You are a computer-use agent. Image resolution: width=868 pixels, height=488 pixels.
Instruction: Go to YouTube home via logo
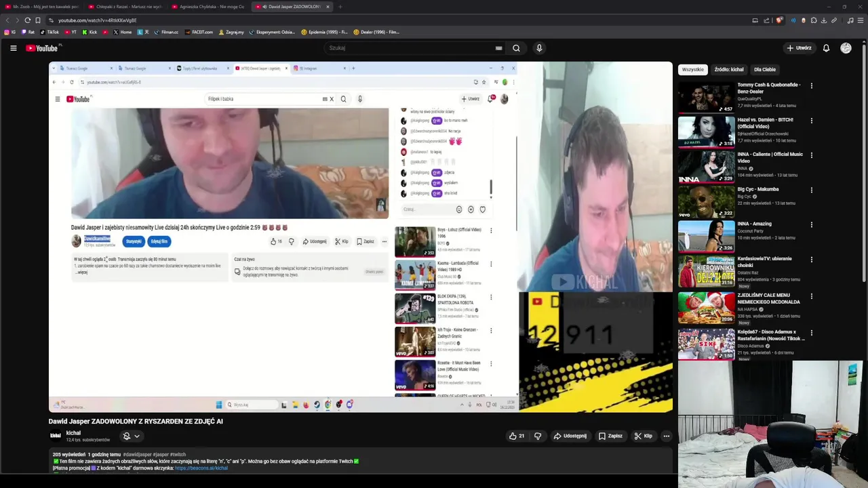pos(42,48)
